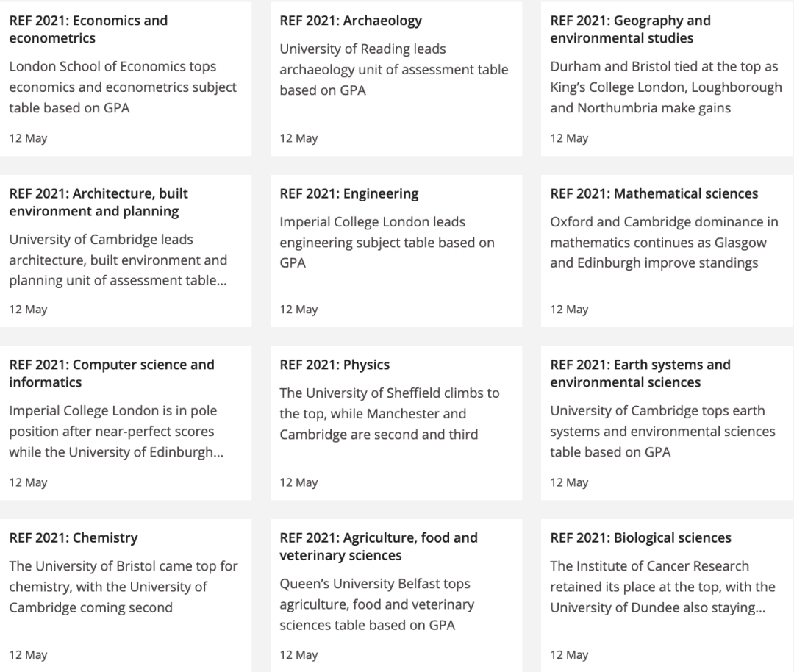
Task: Click the Durham and Bristol tied summary
Action: 666,87
